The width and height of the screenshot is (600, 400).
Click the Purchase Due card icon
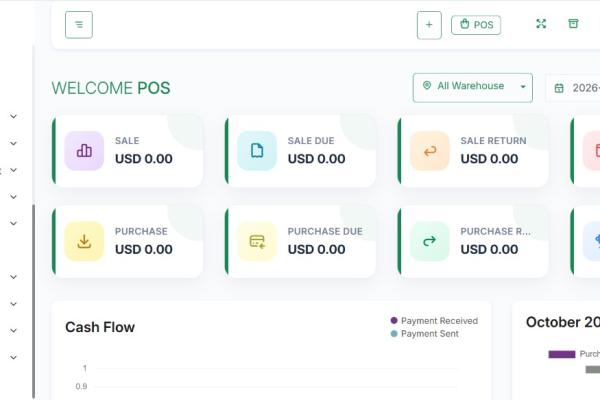pyautogui.click(x=257, y=241)
